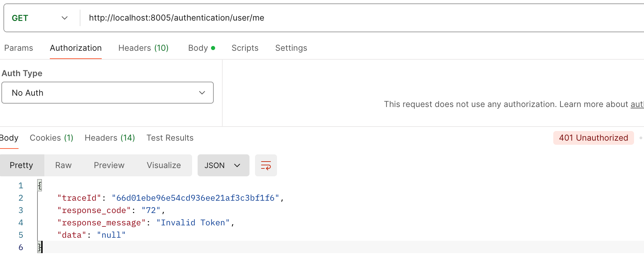644x260 pixels.
Task: Open the request Body tab
Action: tap(201, 48)
